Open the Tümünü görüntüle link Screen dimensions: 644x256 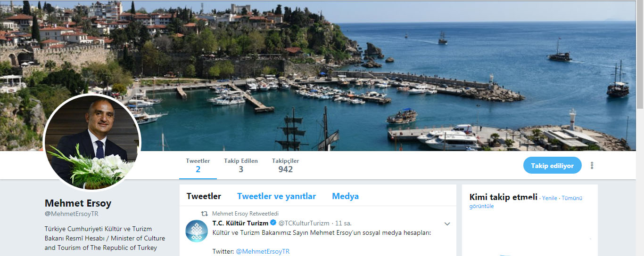point(526,202)
